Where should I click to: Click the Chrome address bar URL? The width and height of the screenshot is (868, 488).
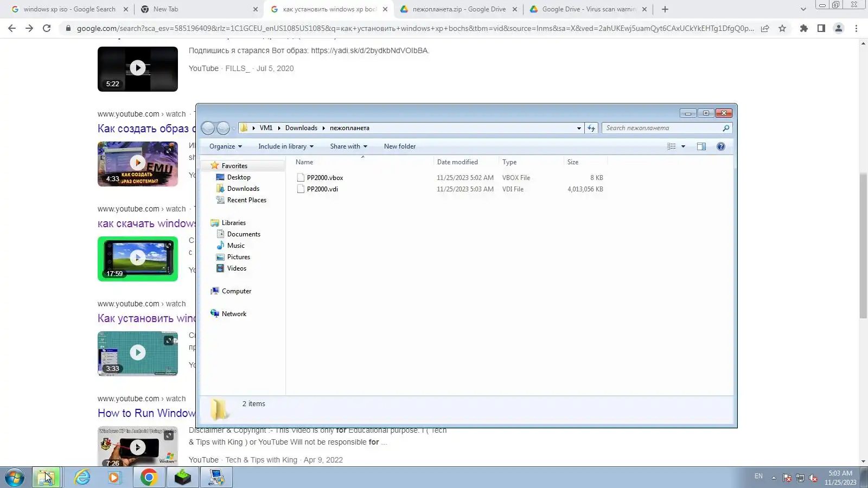[x=415, y=28]
